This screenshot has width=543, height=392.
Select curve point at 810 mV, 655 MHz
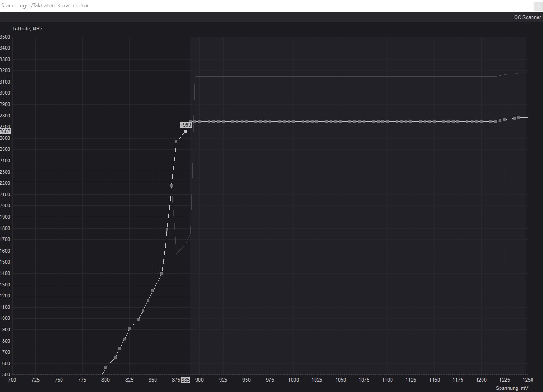click(x=115, y=357)
